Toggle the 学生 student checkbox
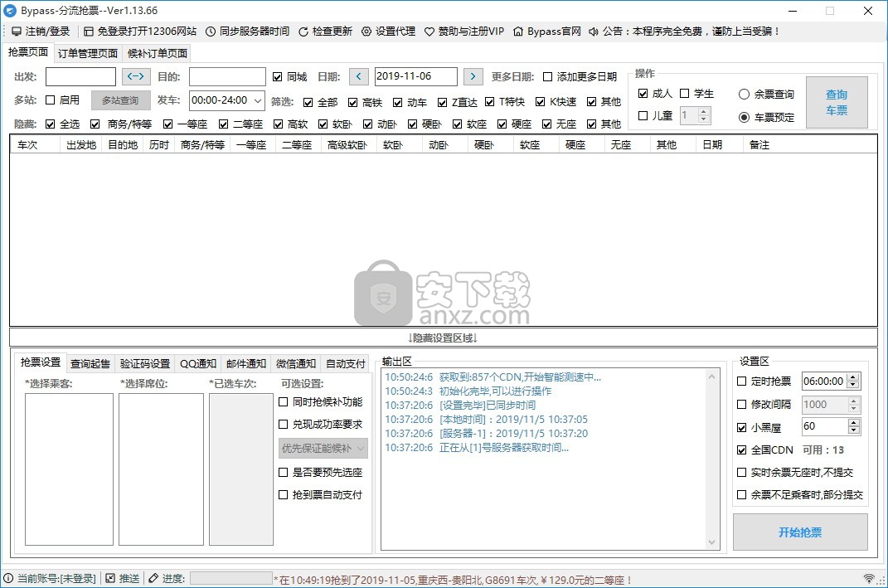The image size is (888, 588). pos(685,94)
